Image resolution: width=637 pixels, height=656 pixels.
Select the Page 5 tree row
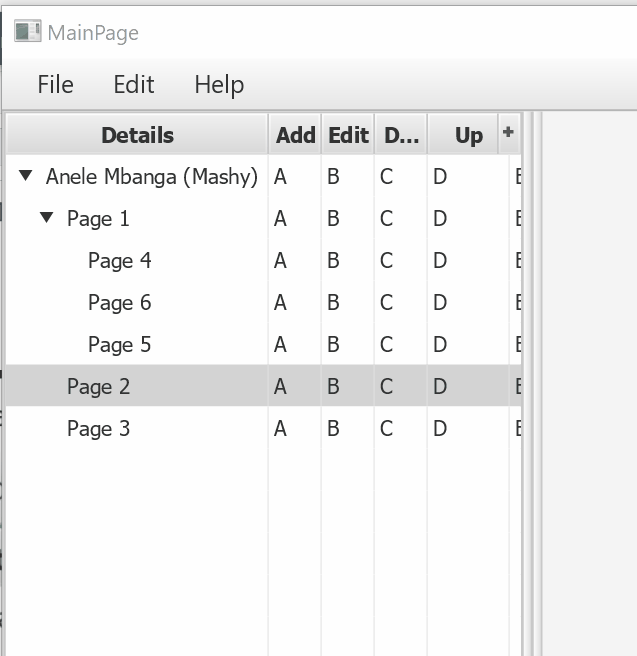(120, 345)
